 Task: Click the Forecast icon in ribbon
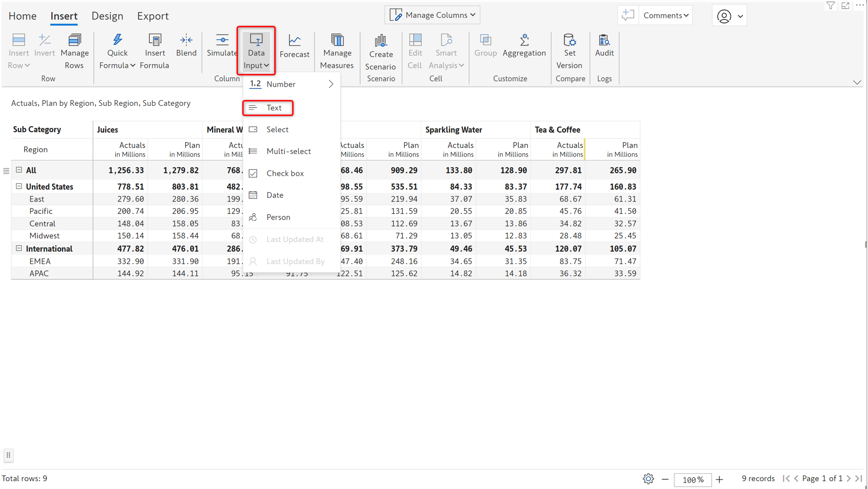[x=294, y=40]
